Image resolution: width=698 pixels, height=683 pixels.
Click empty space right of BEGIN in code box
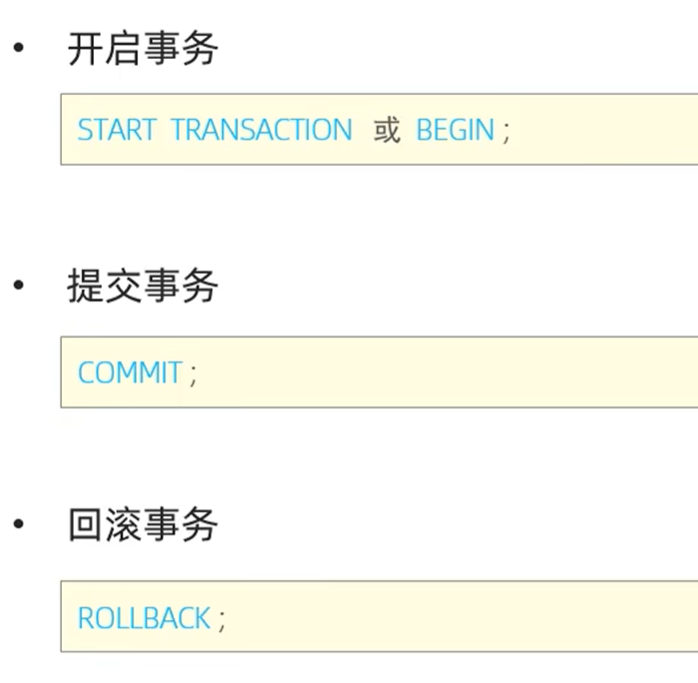point(610,130)
